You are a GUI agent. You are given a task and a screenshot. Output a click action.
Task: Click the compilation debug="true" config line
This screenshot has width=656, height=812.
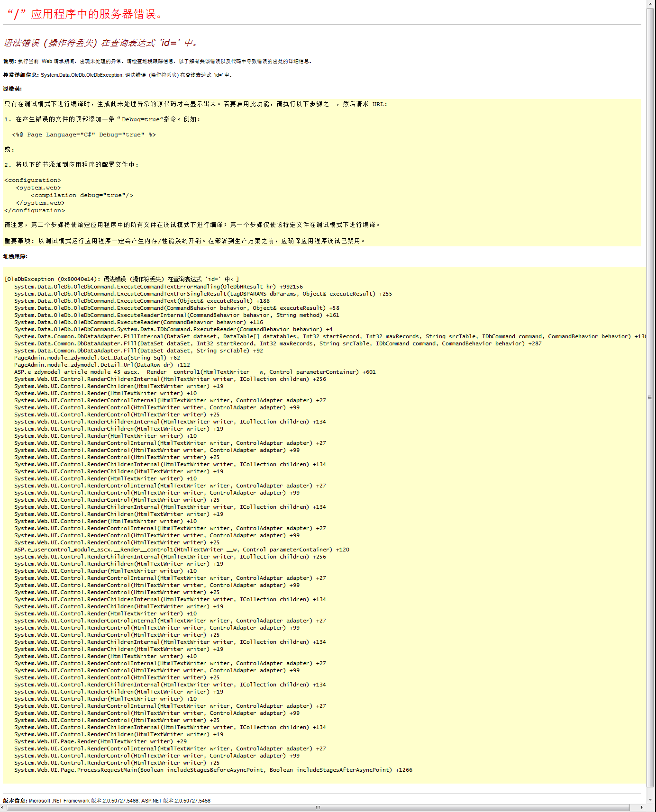pos(82,195)
